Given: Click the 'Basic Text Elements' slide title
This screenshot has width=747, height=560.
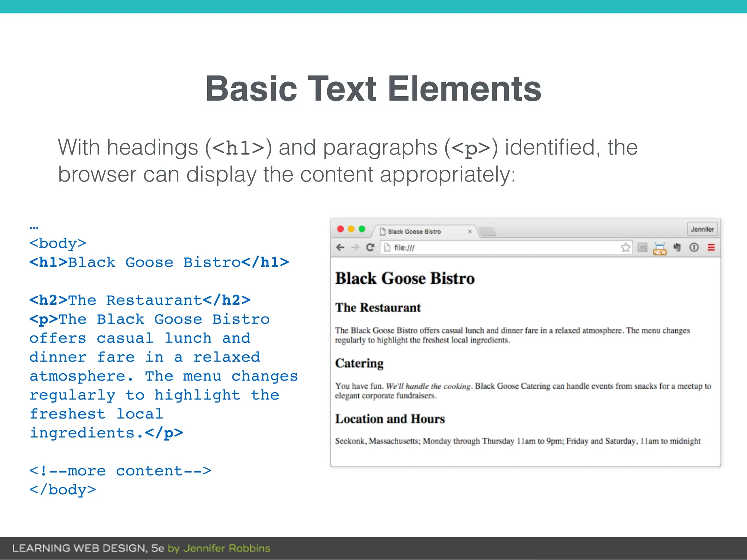Looking at the screenshot, I should (373, 89).
